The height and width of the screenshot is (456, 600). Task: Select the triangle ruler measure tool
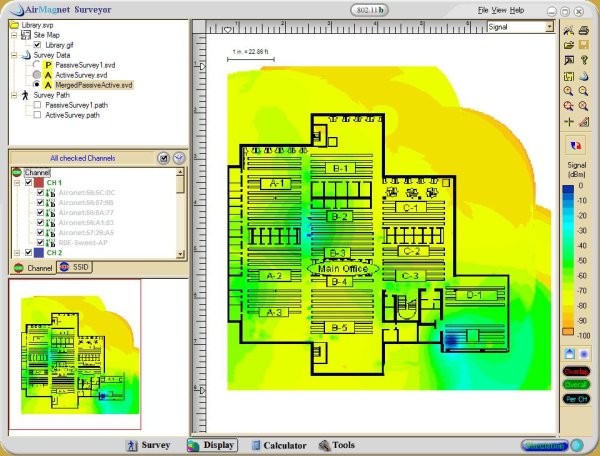584,122
